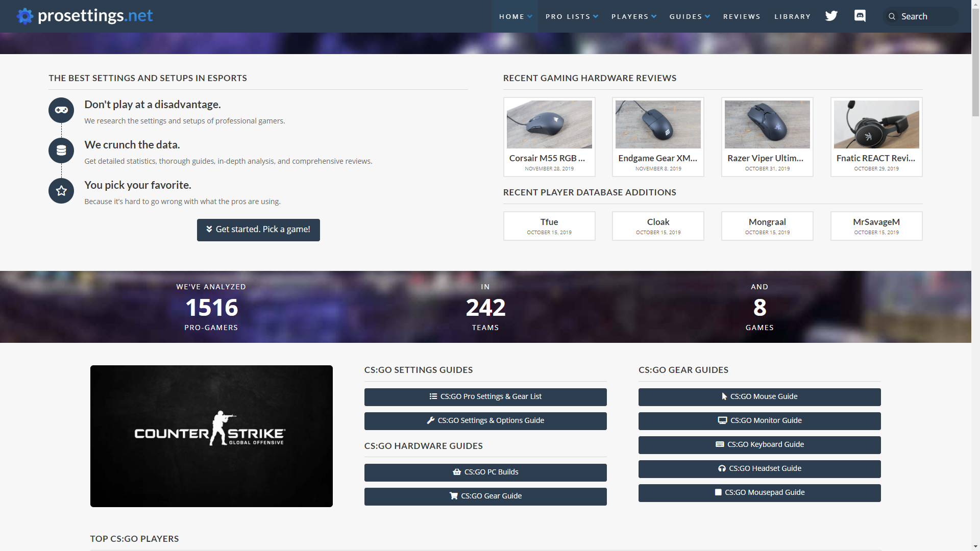Screen dimensions: 980x551
Task: Open the Twitter bird icon link
Action: [831, 16]
